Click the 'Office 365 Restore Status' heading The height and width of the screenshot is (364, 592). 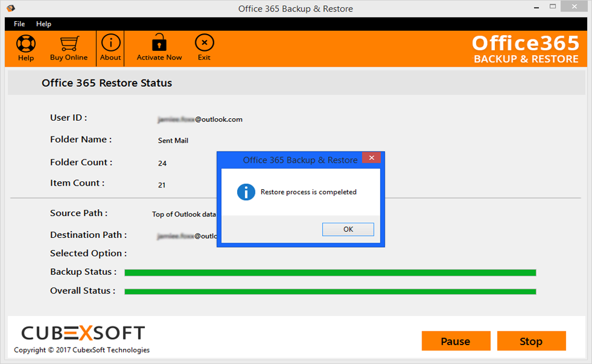click(107, 83)
